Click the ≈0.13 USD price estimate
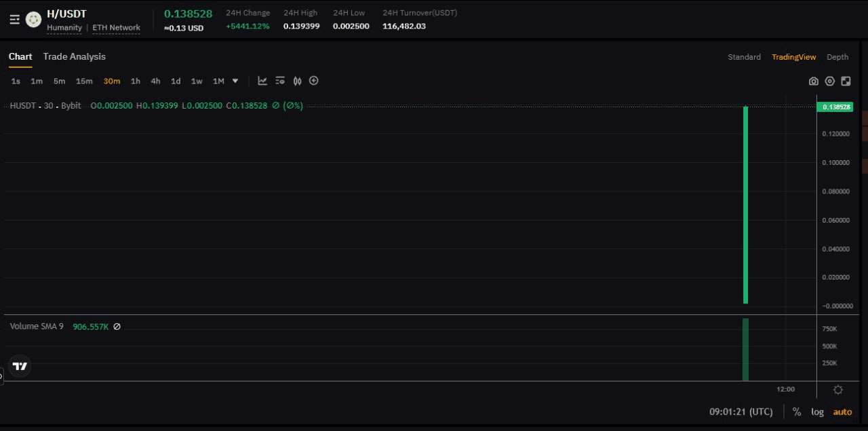The image size is (868, 431). (184, 28)
